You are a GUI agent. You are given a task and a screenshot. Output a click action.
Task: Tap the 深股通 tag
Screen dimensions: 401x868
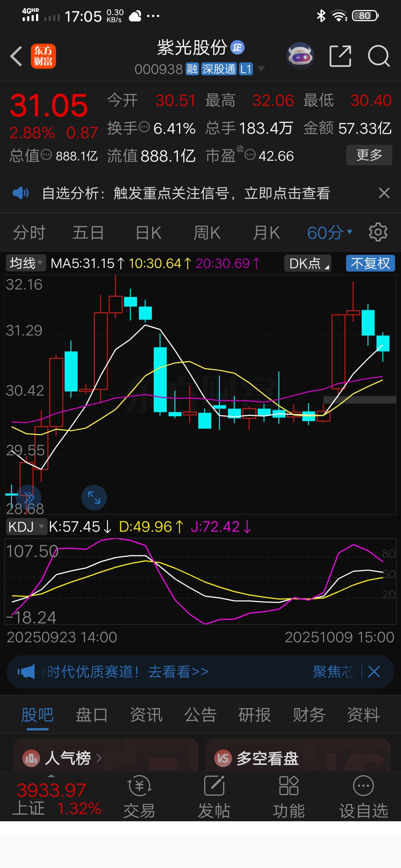[x=219, y=69]
